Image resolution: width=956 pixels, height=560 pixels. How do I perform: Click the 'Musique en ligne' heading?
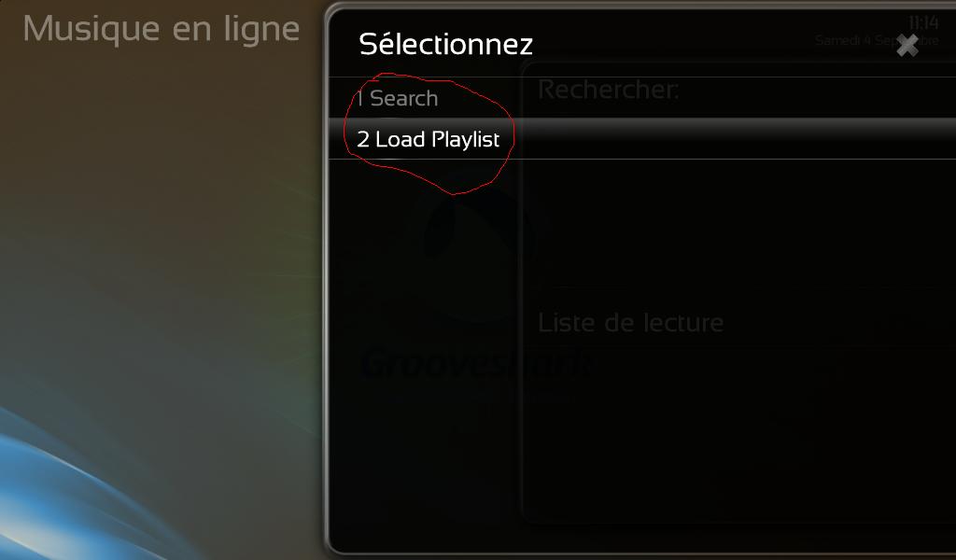point(161,29)
